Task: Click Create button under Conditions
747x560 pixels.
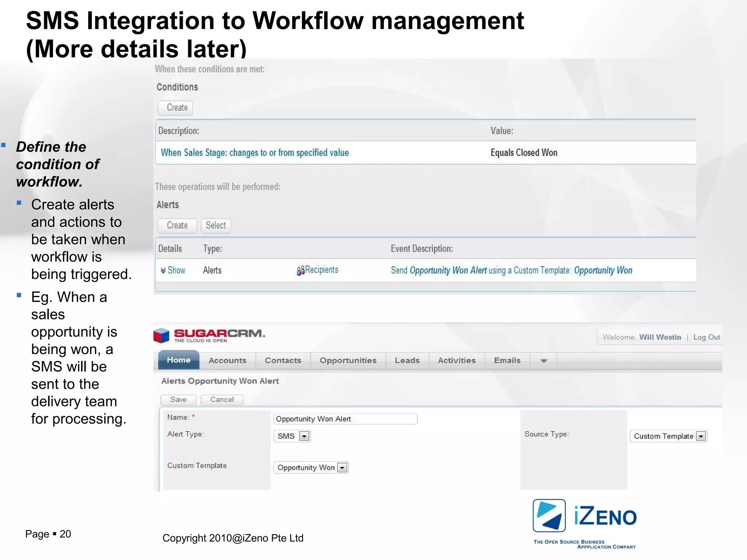Action: (175, 108)
